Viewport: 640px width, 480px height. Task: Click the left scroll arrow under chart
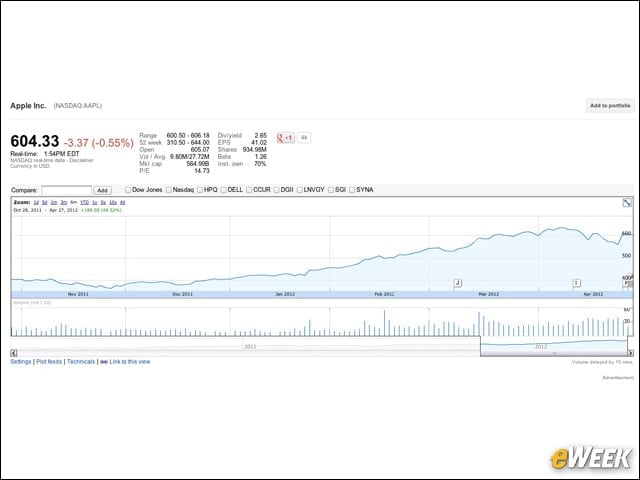[13, 353]
